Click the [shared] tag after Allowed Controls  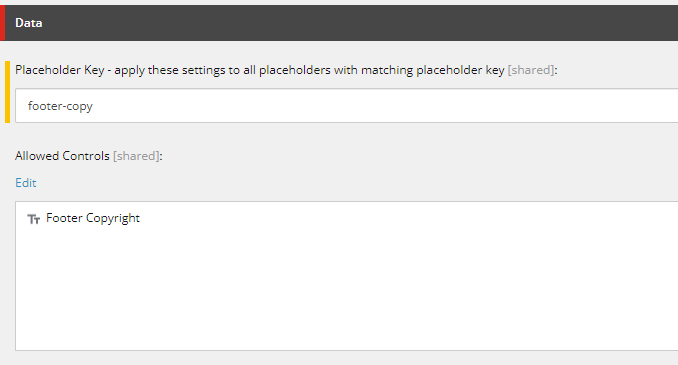pos(136,156)
